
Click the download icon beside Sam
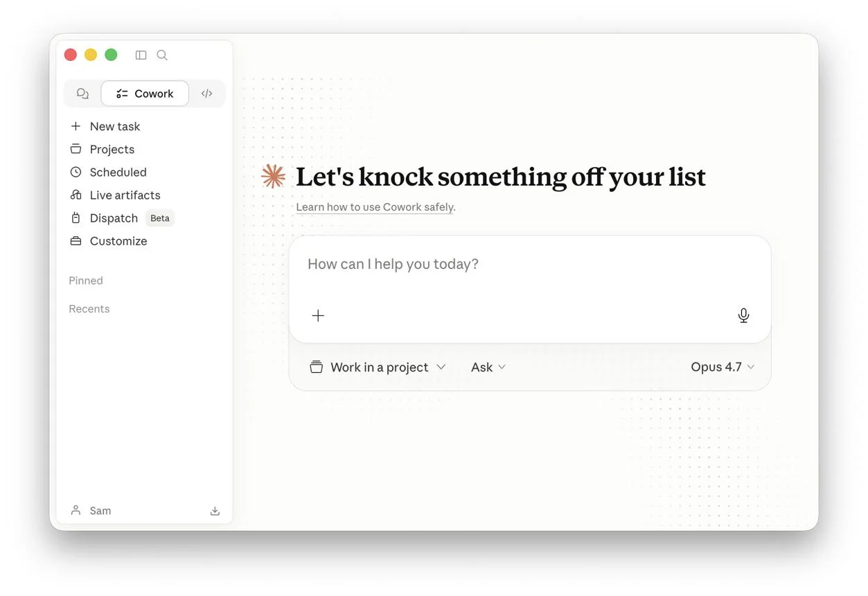click(x=215, y=511)
